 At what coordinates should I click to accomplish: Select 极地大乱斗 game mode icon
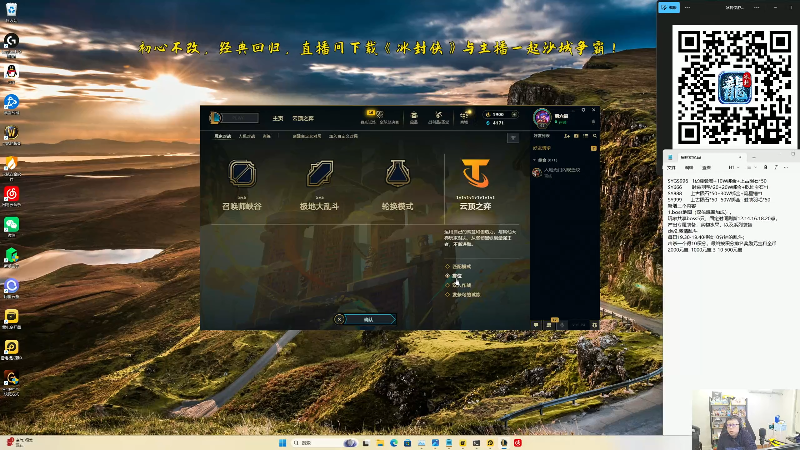click(x=320, y=173)
